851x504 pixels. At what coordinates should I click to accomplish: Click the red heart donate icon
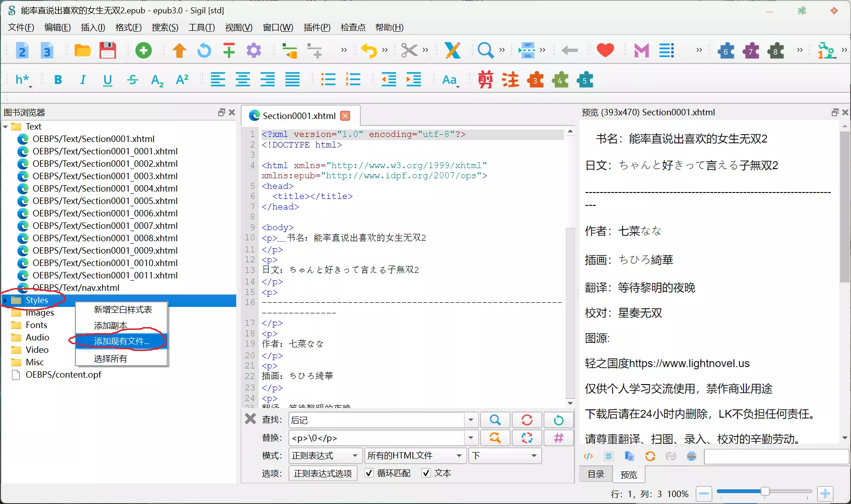click(605, 51)
